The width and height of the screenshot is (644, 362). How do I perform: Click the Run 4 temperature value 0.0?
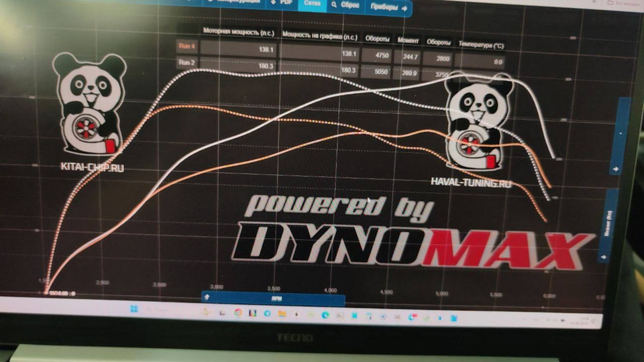480,62
